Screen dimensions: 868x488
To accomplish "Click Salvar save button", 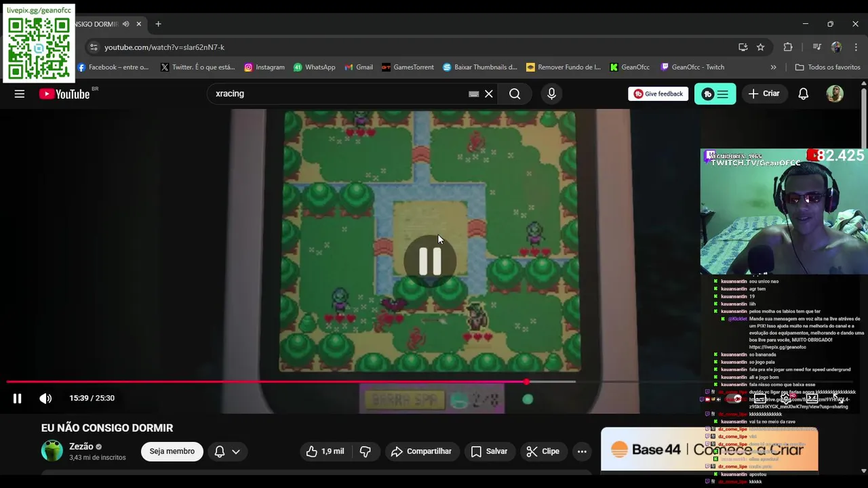I will (489, 451).
